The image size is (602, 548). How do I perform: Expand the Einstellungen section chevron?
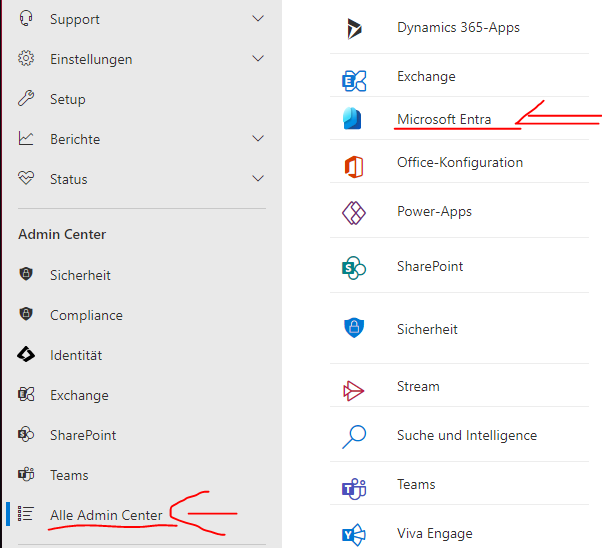point(258,59)
